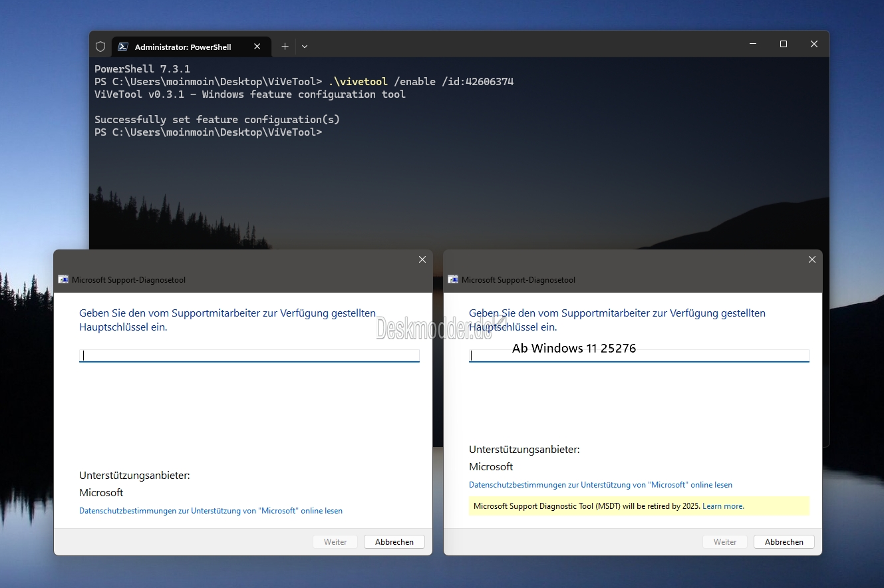Click the PowerShell icon on the tab
The image size is (884, 588).
click(x=123, y=47)
